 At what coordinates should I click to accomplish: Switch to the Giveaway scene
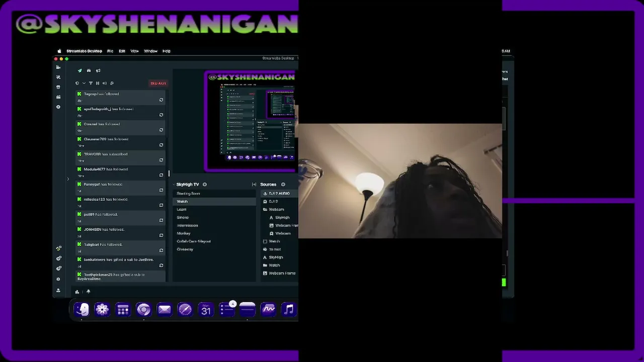coord(214,249)
